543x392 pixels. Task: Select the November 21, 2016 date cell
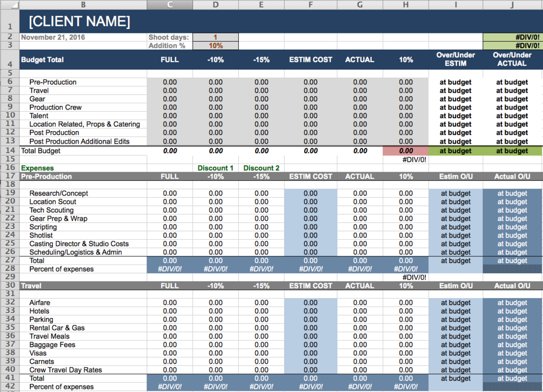pos(53,37)
